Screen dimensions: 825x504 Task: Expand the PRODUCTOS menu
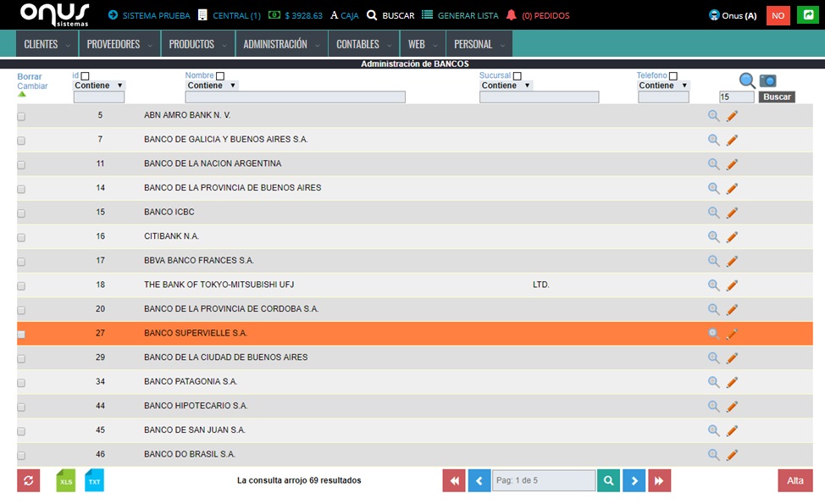coord(198,44)
